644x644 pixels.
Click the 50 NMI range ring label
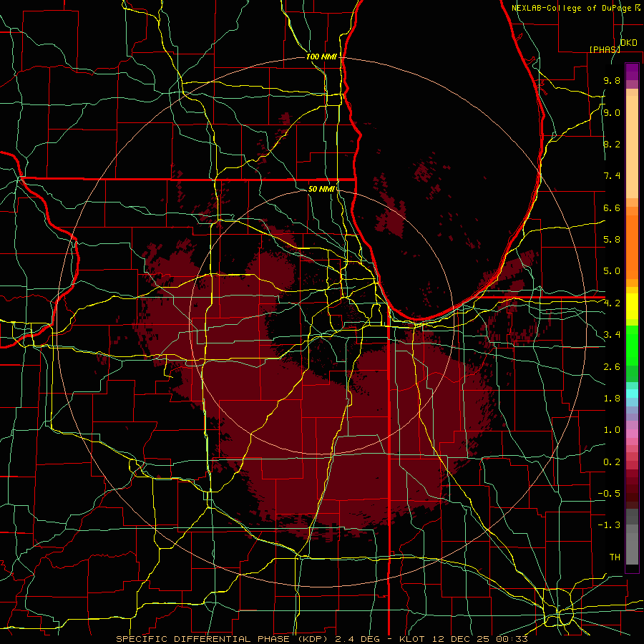321,189
